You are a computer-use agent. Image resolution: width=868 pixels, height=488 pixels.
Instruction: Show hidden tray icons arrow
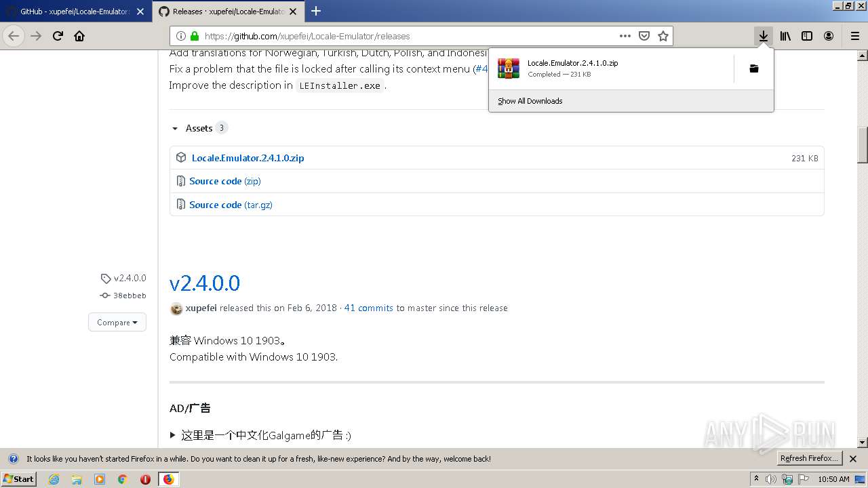tap(757, 479)
